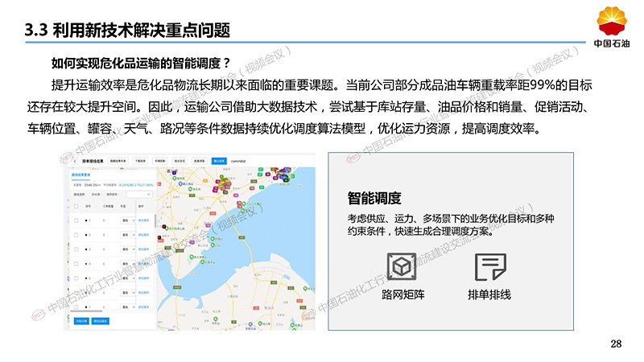Screen dimensions: 644x362
Task: Click the 智能调度 heading in the right box
Action: (x=374, y=198)
